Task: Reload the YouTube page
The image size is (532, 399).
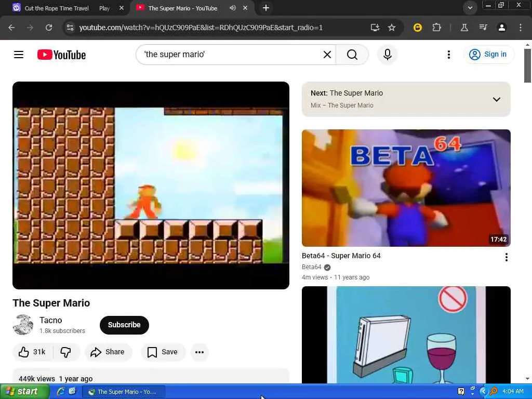Action: (x=49, y=28)
